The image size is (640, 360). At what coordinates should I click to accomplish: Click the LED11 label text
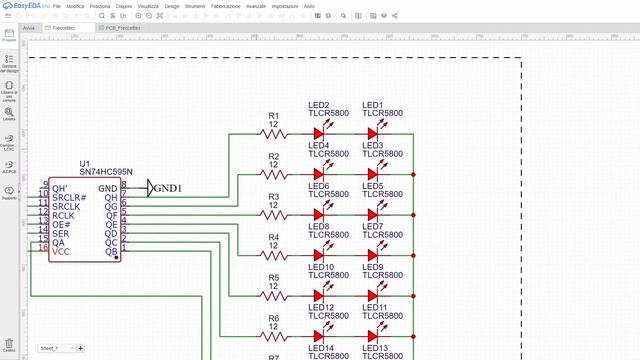pos(375,307)
